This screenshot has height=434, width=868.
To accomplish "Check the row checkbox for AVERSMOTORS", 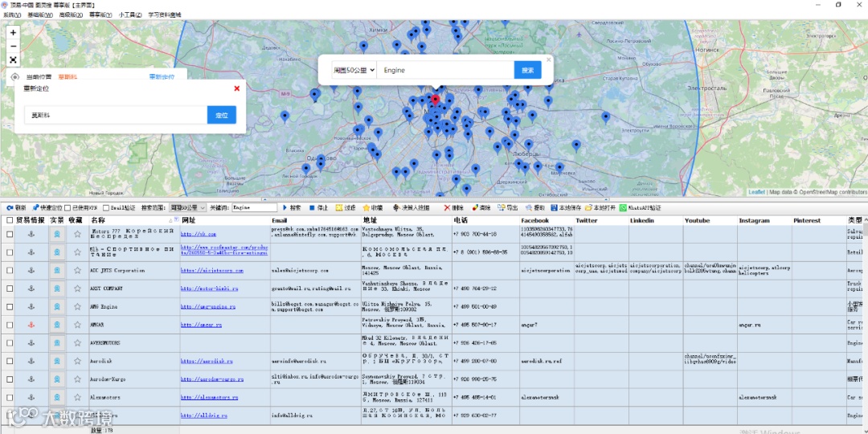I will pos(10,342).
